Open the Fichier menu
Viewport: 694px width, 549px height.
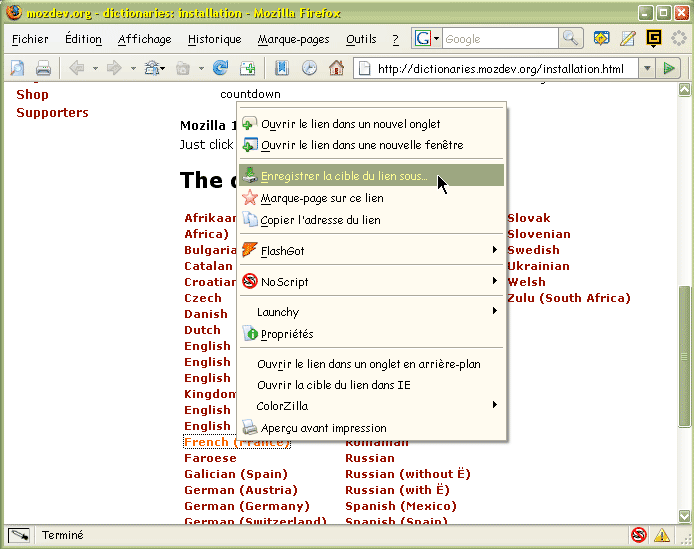(30, 39)
